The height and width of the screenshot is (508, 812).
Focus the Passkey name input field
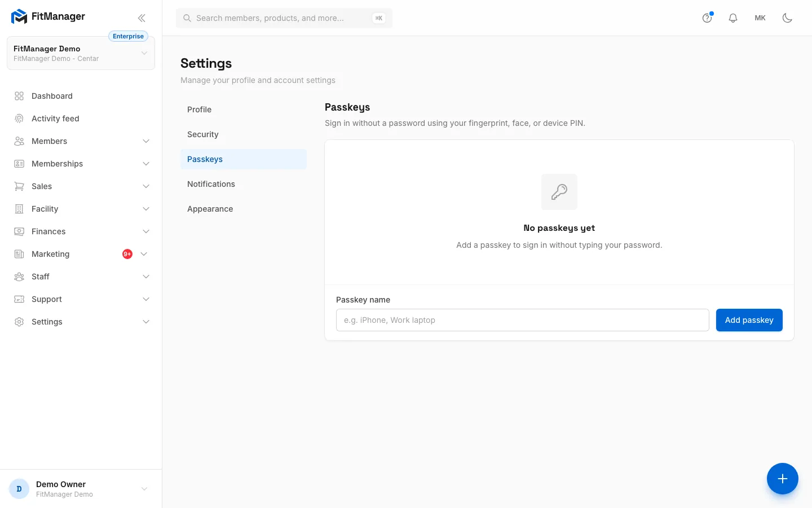(523, 320)
